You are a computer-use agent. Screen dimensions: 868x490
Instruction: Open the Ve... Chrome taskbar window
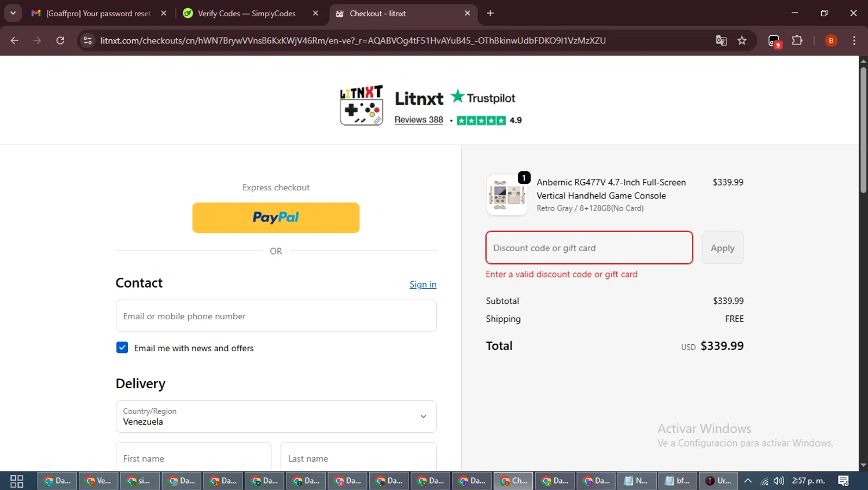[98, 481]
